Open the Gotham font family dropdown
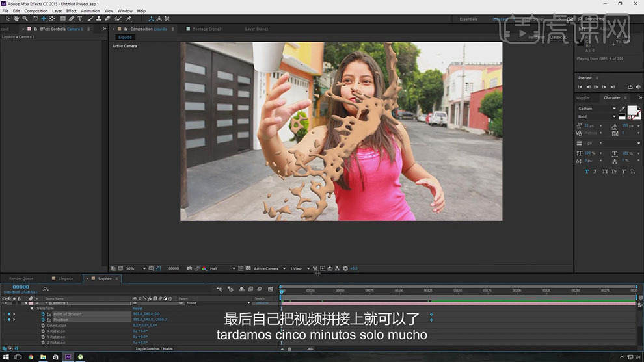This screenshot has height=362, width=644. pyautogui.click(x=597, y=109)
